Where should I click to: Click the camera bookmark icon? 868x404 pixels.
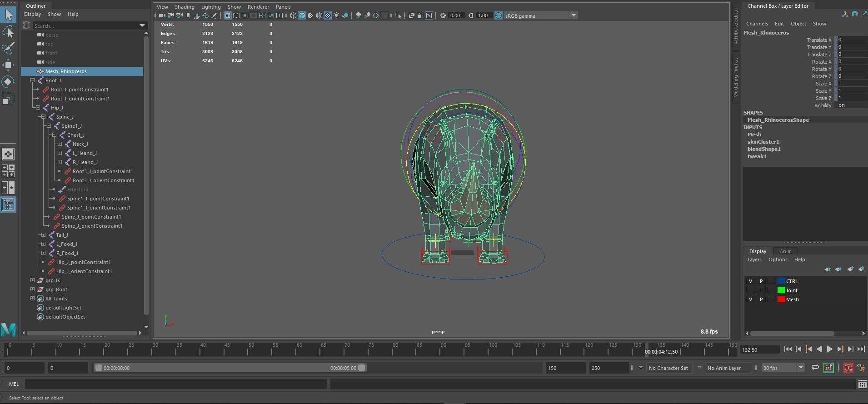click(x=188, y=15)
